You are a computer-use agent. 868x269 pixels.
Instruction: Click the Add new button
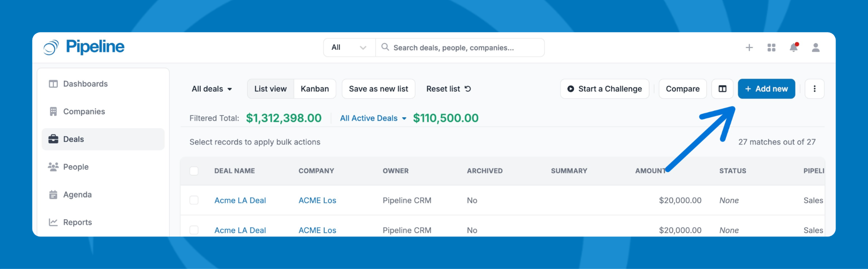[x=766, y=89]
